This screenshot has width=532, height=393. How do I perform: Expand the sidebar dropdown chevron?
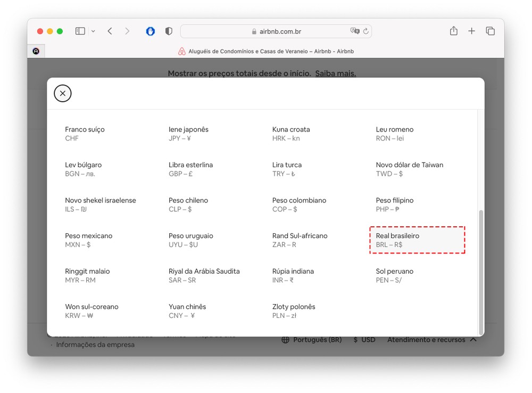pyautogui.click(x=93, y=31)
